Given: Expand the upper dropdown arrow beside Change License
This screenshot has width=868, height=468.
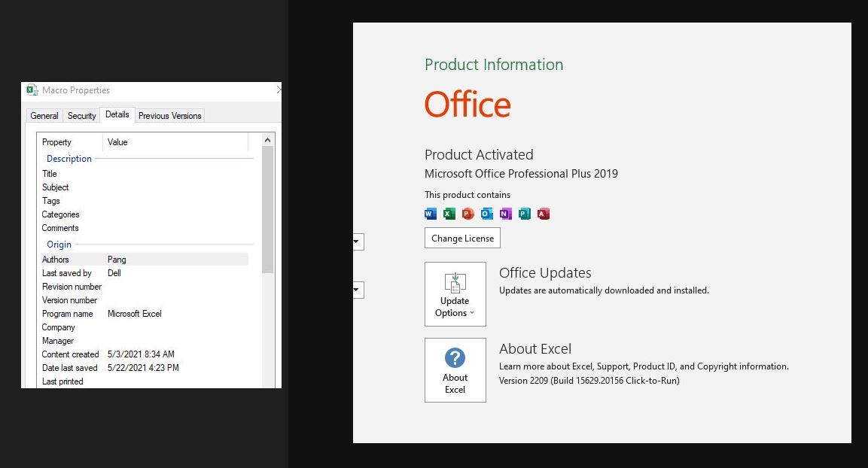Looking at the screenshot, I should [x=357, y=242].
